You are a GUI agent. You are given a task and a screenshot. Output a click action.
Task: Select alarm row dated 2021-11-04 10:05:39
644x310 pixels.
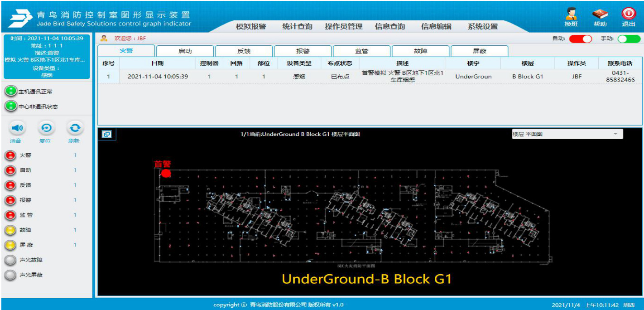pos(370,76)
